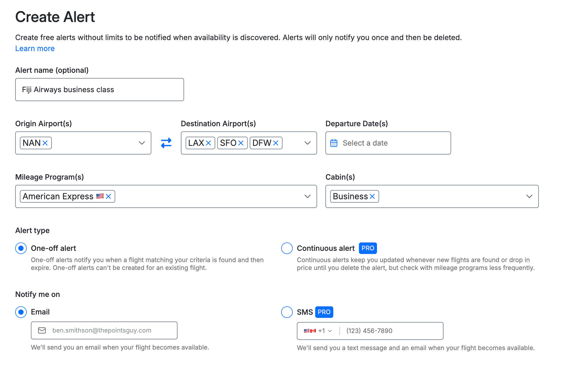Remove the NAN origin airport tag
The image size is (588, 365).
45,143
